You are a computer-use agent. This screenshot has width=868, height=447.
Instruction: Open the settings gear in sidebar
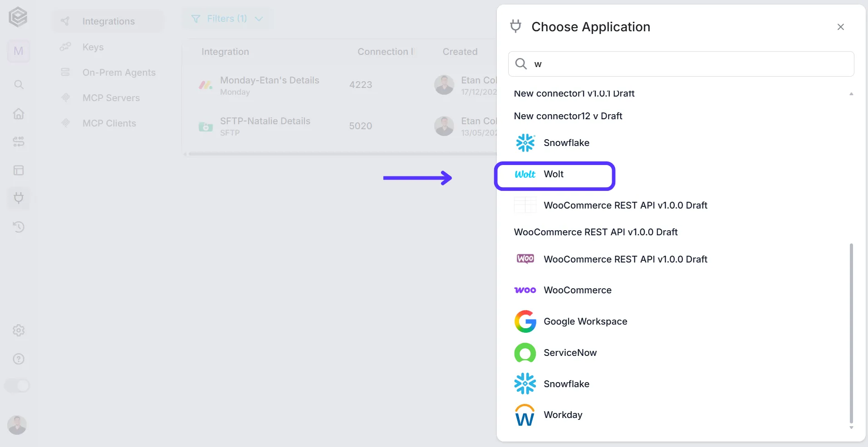pos(19,330)
